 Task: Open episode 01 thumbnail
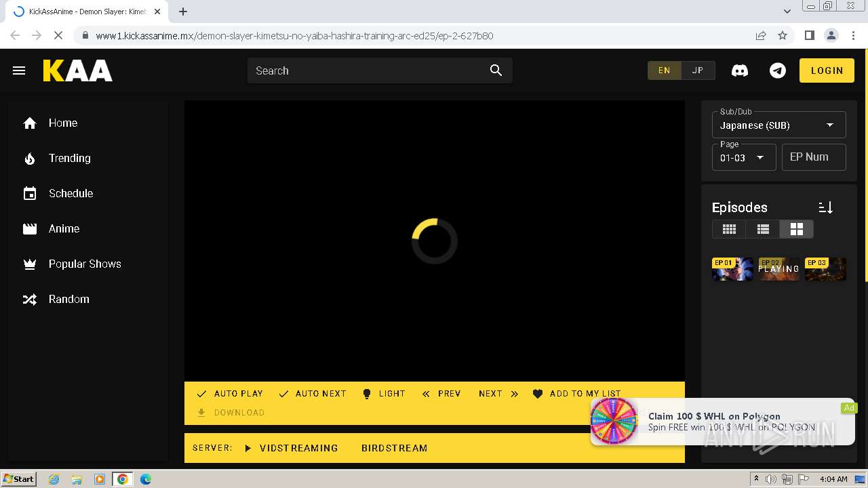pos(732,269)
